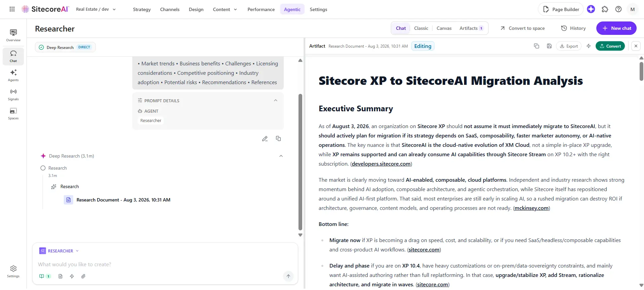Toggle the artifact Editing mode badge
The width and height of the screenshot is (644, 290).
(423, 46)
